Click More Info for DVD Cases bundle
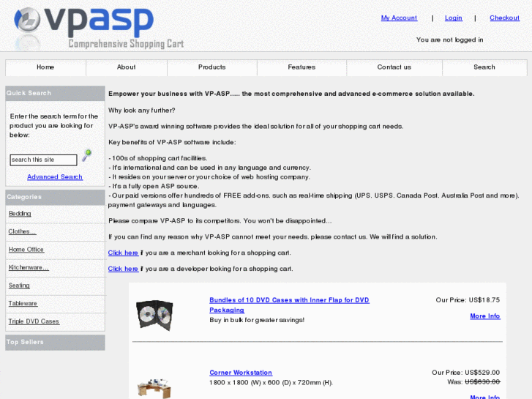This screenshot has width=532, height=399. [485, 316]
